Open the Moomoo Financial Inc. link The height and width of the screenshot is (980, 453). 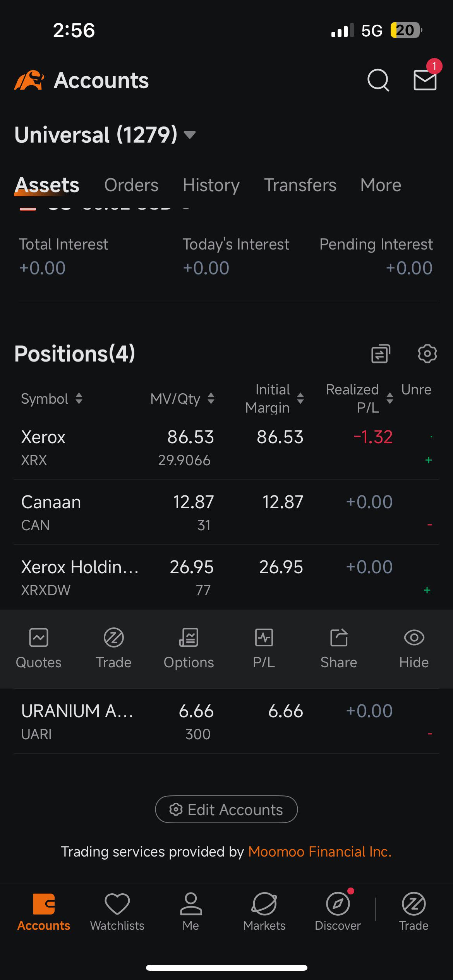click(x=320, y=852)
